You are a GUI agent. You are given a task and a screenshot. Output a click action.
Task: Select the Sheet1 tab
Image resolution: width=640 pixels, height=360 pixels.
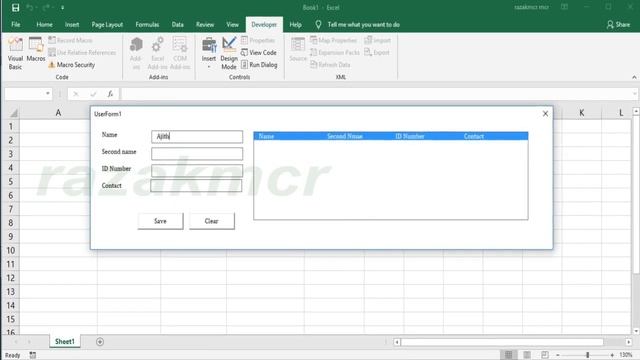coord(65,341)
